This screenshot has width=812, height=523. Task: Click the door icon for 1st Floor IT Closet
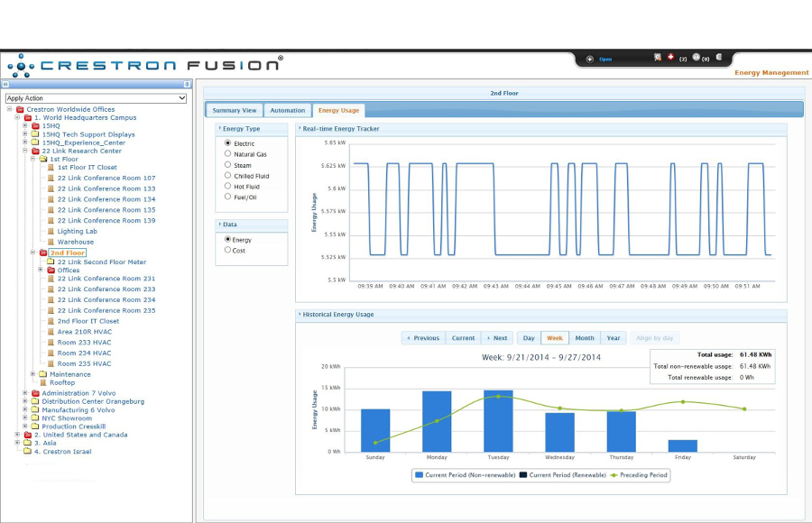coord(51,167)
